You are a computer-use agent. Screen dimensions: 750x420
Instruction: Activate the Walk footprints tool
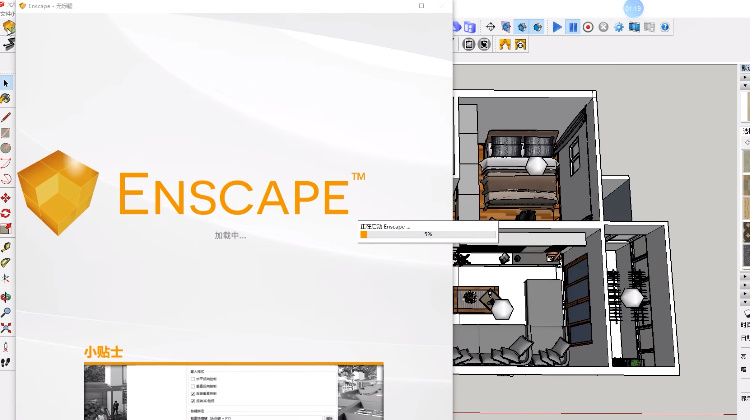click(6, 363)
